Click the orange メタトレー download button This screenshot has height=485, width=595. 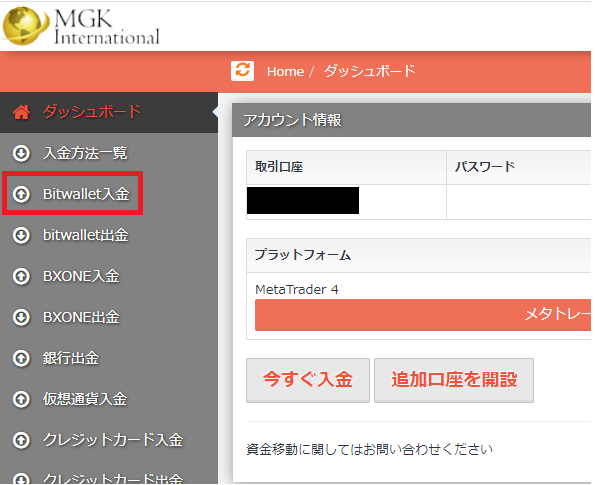tap(423, 315)
